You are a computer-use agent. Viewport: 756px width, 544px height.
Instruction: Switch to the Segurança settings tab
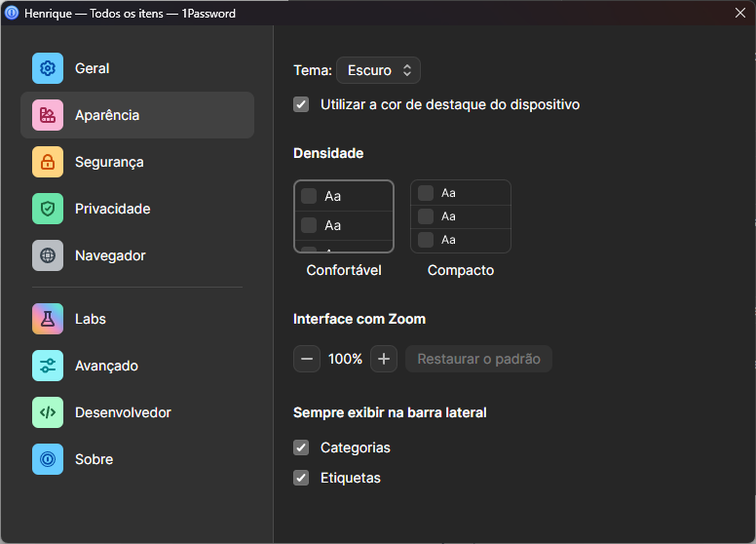pos(109,162)
